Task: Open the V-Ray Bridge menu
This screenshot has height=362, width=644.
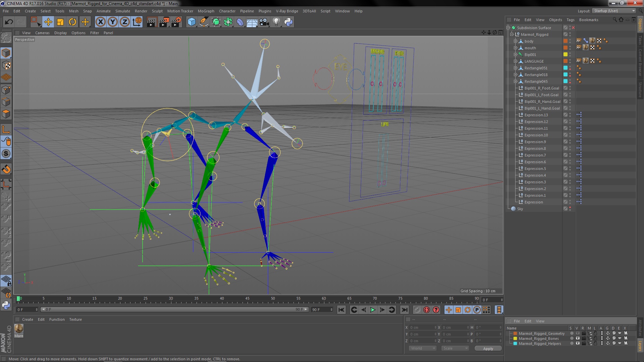Action: tap(287, 11)
